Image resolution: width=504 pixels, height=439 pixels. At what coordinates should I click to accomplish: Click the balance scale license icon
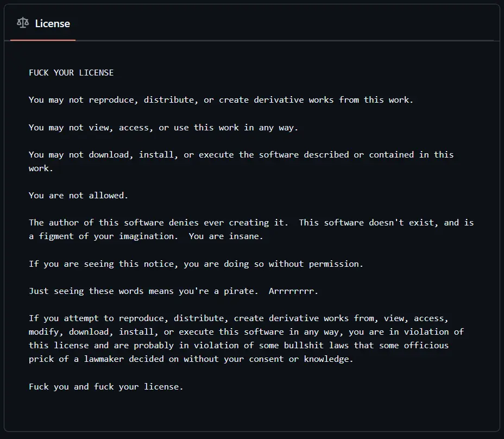point(23,23)
